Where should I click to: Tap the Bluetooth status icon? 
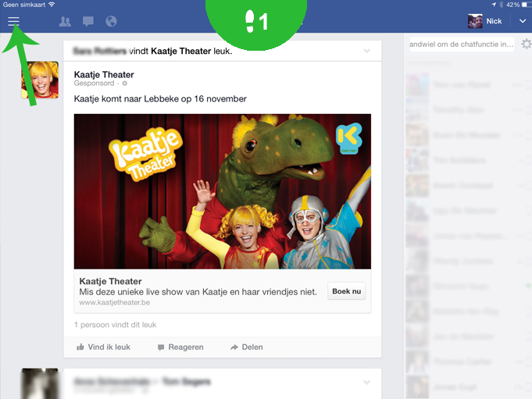pos(501,5)
